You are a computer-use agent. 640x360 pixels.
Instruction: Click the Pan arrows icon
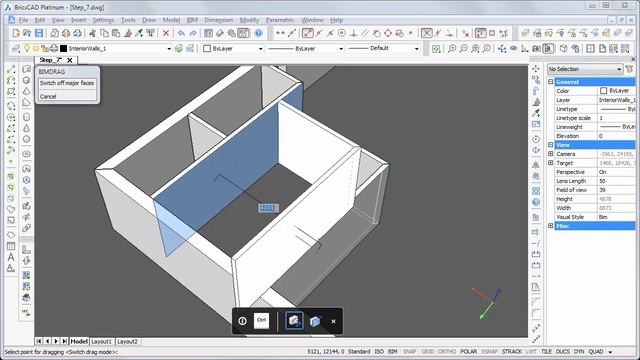point(502,49)
